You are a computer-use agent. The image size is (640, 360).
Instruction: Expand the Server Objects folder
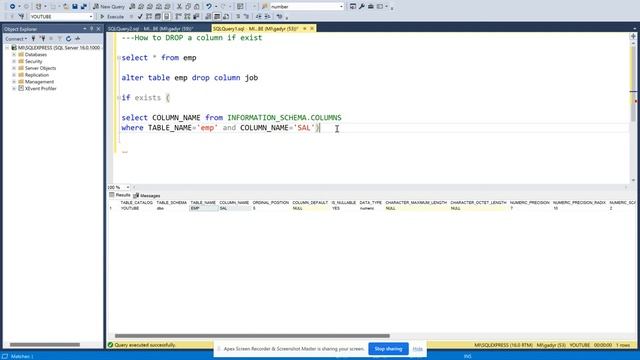point(14,68)
